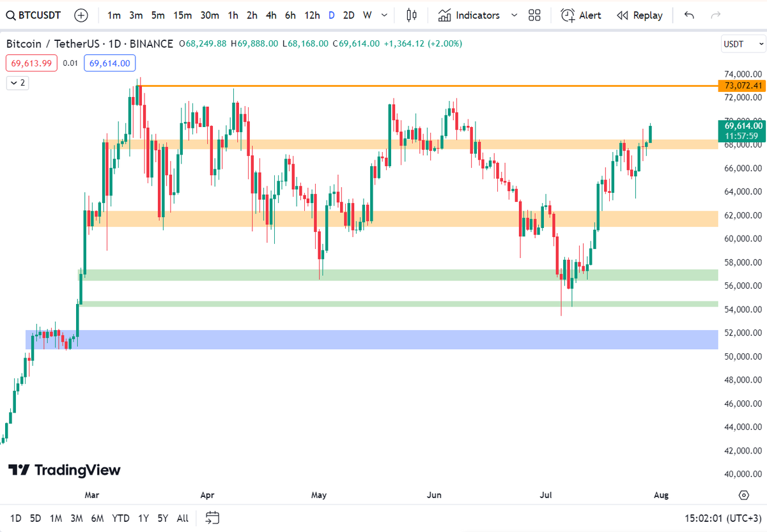Create a new Alert
Screen dimensions: 767x532
click(x=581, y=15)
